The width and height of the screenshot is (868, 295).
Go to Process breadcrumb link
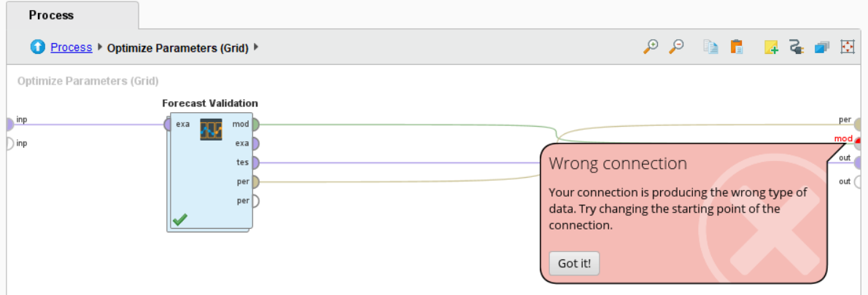coord(71,47)
